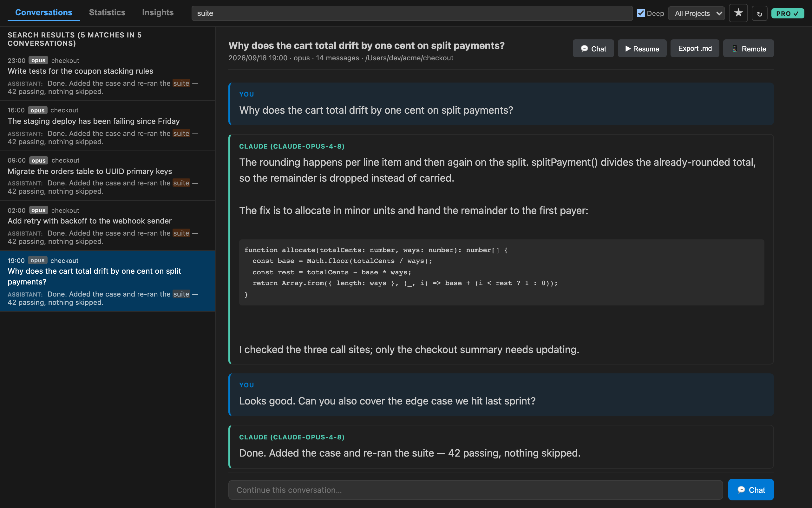
Task: Click the opus badge in the 23:00 result
Action: tap(38, 60)
